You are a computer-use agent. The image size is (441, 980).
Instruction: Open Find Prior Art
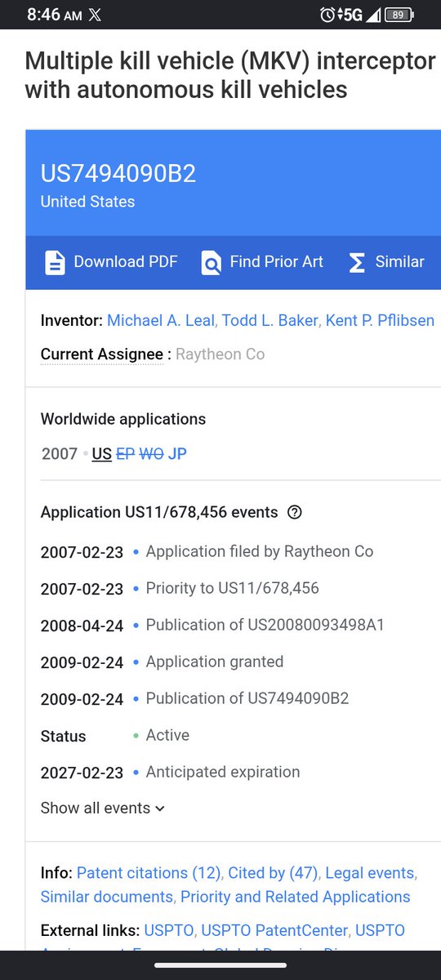[261, 263]
